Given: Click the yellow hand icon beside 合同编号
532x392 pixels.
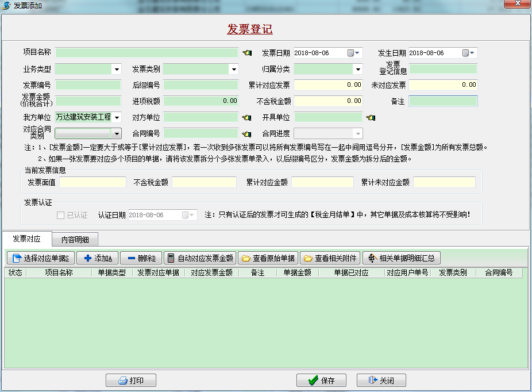Looking at the screenshot, I should point(247,133).
